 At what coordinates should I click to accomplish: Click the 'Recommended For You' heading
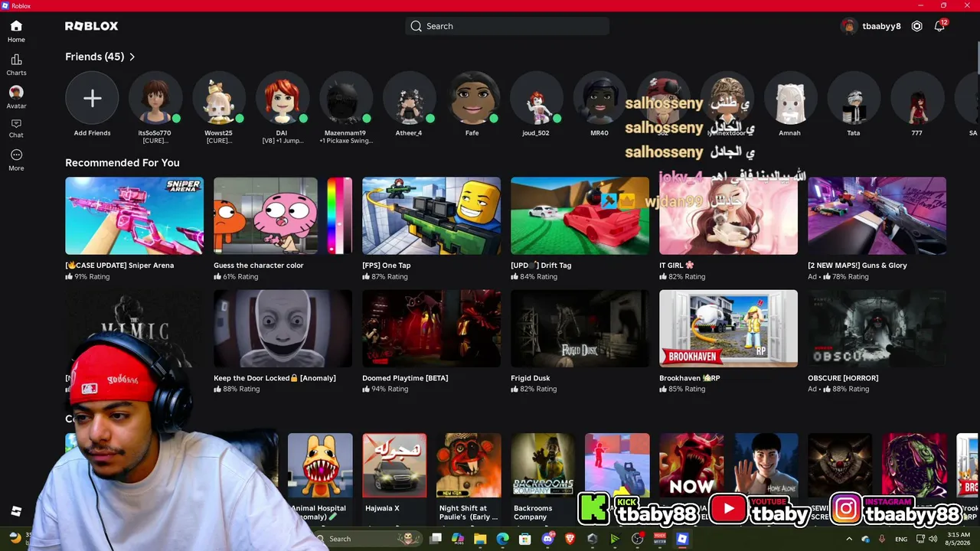[x=122, y=162]
